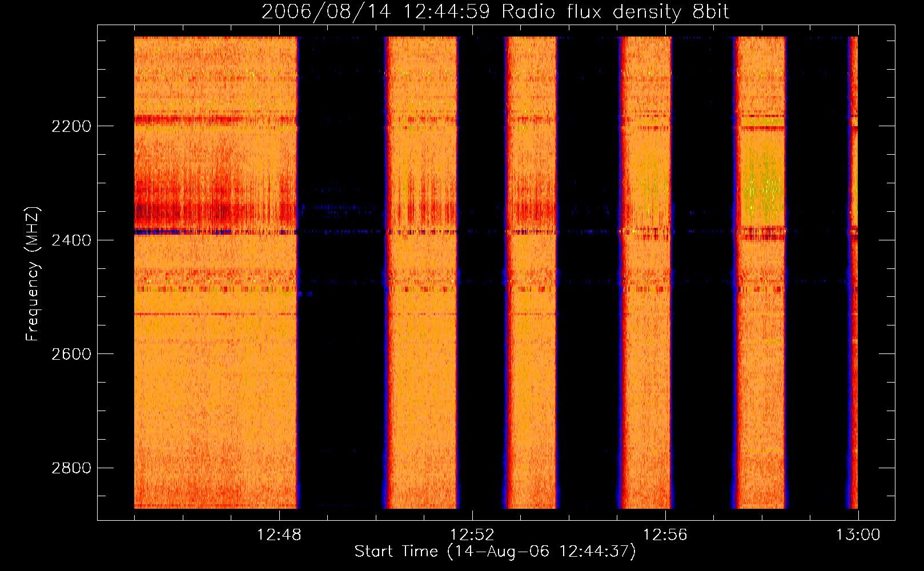Click the 12:52 time tick label

472,535
